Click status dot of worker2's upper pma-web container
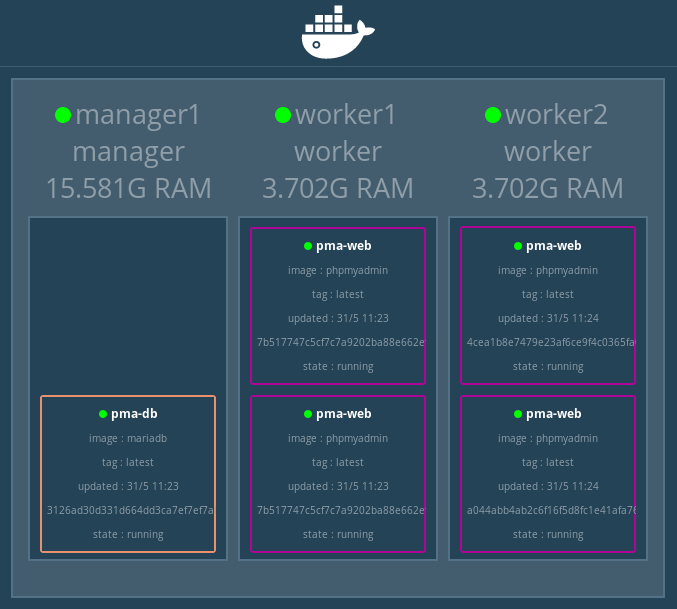Image resolution: width=677 pixels, height=609 pixels. point(518,246)
